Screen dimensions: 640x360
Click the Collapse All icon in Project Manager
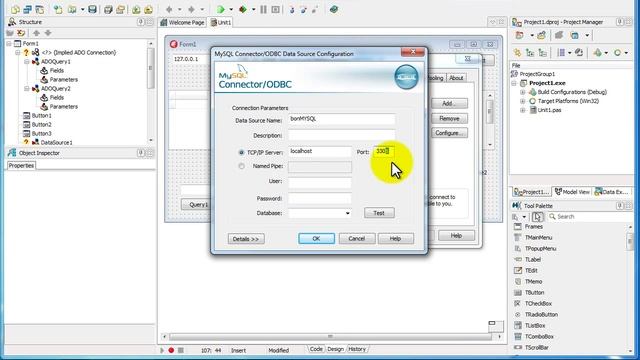click(x=542, y=53)
